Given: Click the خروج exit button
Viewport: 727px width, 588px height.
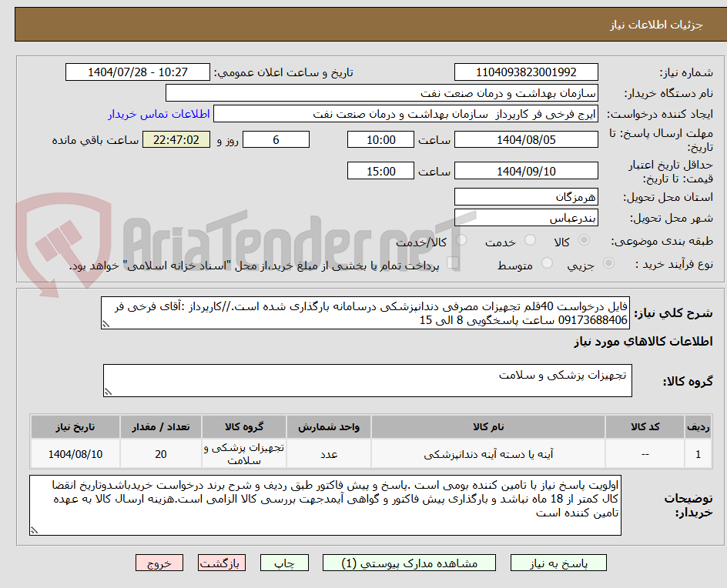Looking at the screenshot, I should [x=159, y=563].
